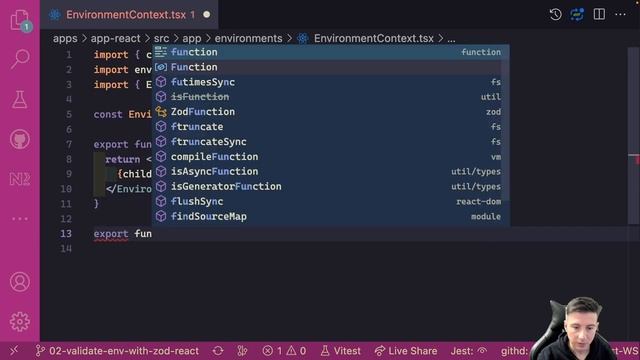Split the editor to the right
Screen dimensions: 640x360
pyautogui.click(x=599, y=14)
